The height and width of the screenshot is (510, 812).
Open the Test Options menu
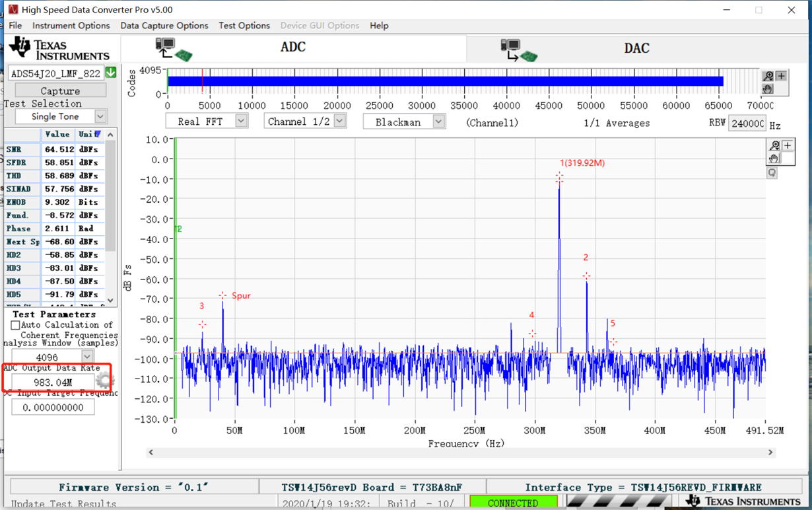click(x=244, y=26)
